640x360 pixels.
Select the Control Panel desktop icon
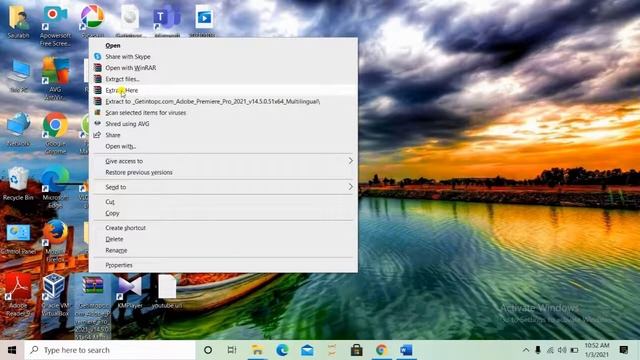tap(18, 238)
